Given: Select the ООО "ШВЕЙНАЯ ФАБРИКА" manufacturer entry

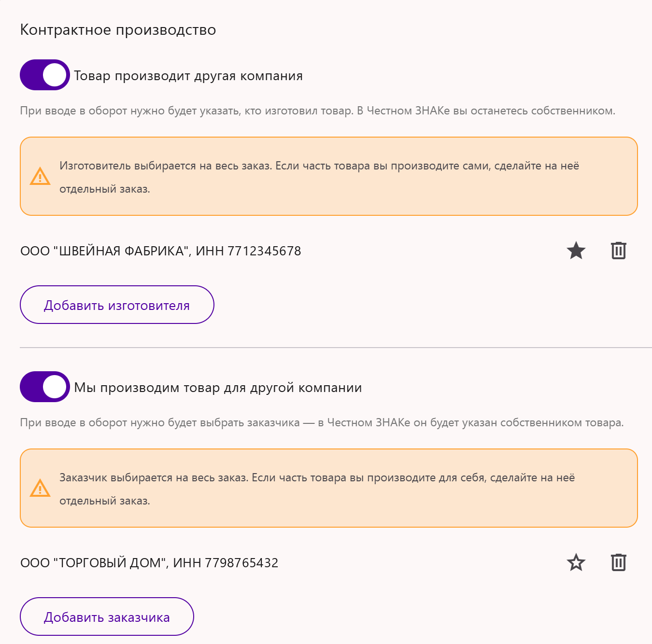Looking at the screenshot, I should 161,251.
